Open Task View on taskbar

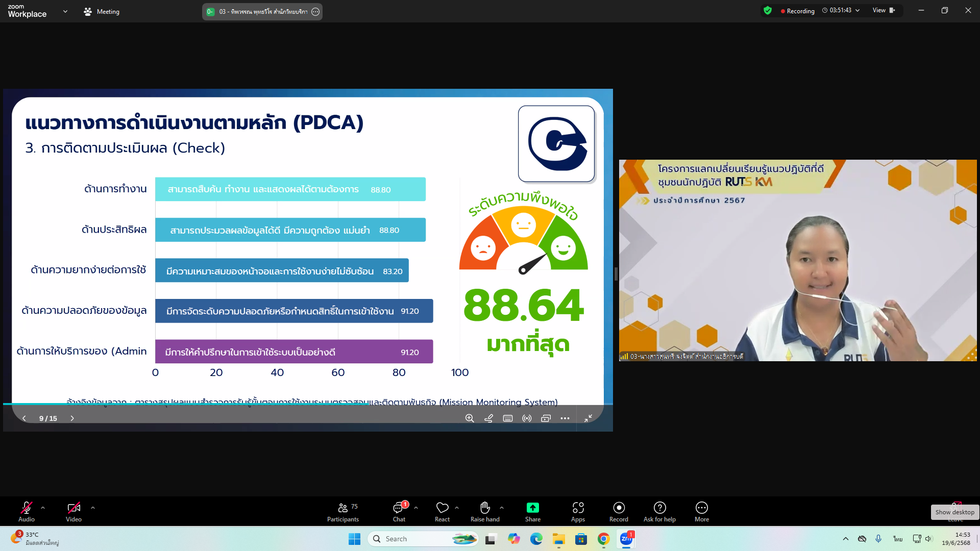[491, 539]
